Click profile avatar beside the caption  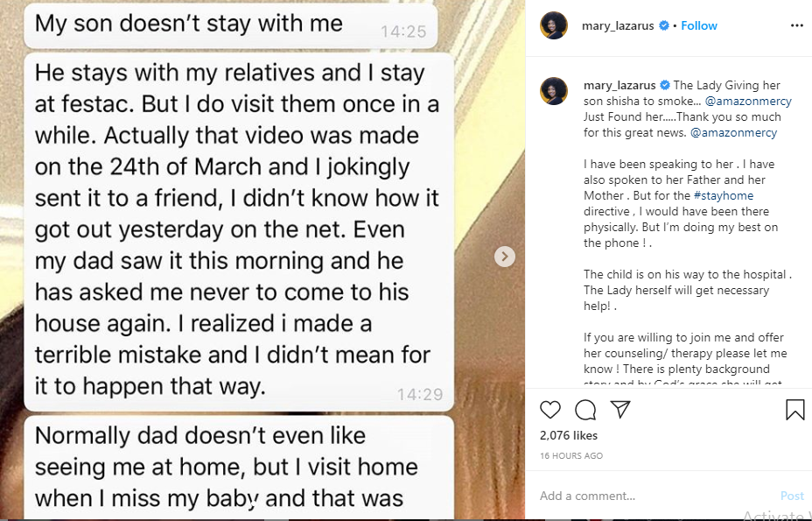click(x=554, y=91)
